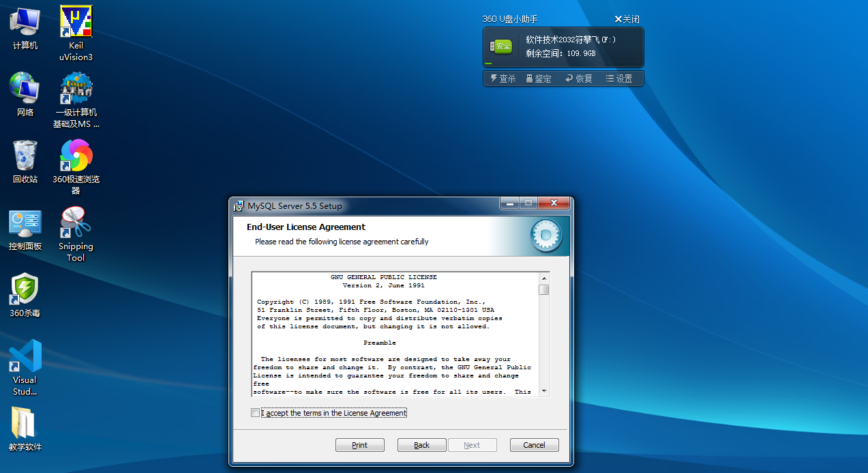Go Back in MySQL setup
This screenshot has width=868, height=473.
(x=422, y=445)
